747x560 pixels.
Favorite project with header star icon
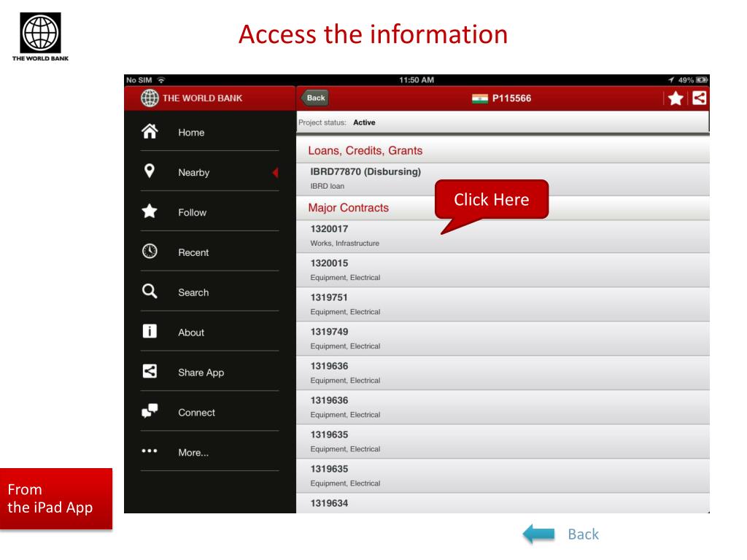click(676, 98)
